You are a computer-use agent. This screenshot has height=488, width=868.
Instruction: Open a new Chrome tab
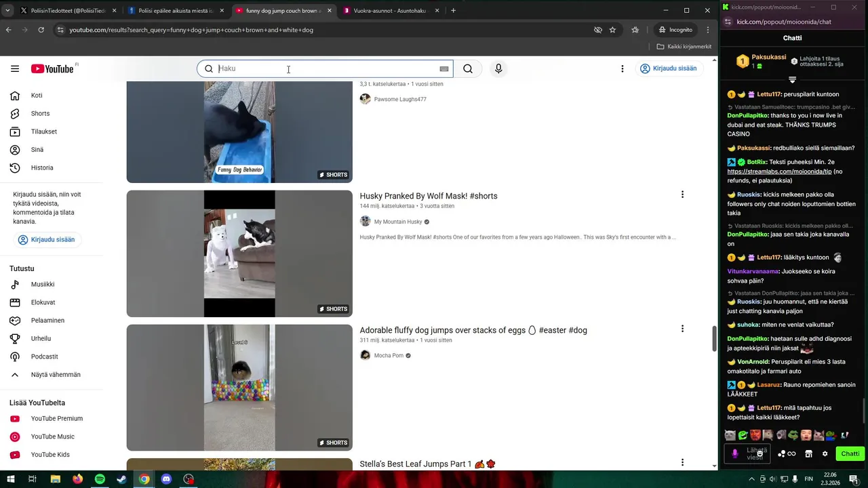point(454,11)
